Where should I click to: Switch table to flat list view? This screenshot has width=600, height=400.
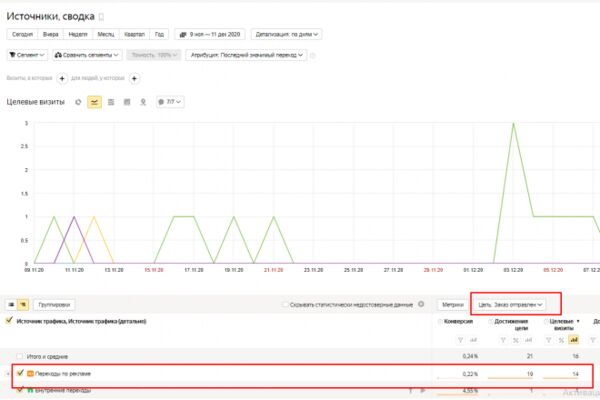11,305
